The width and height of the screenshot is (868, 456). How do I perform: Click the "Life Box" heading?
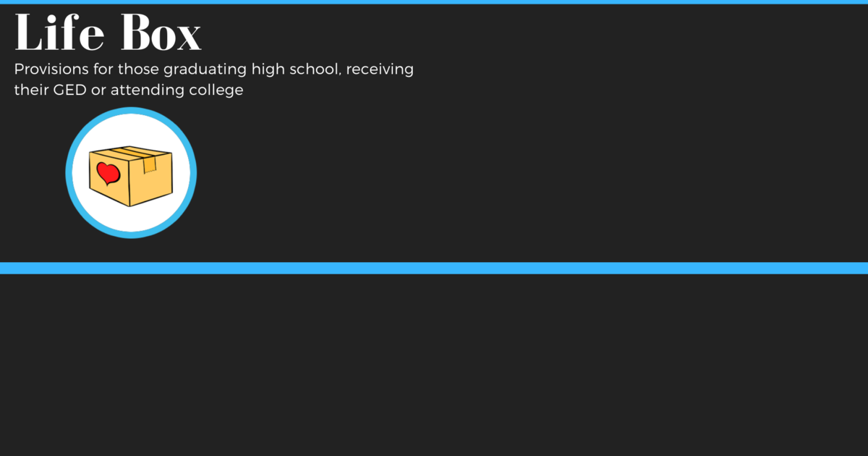pos(108,33)
